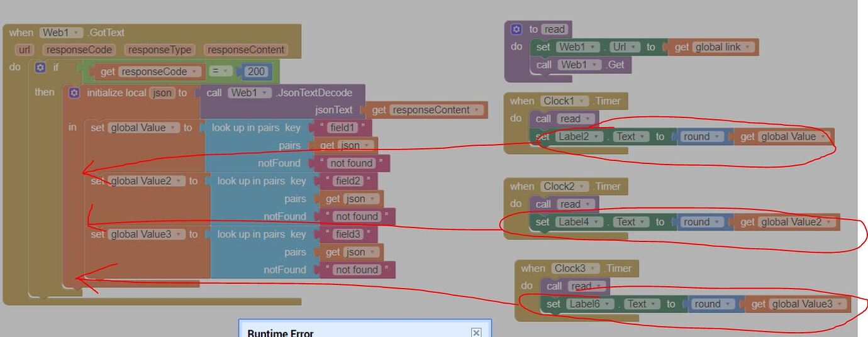Image resolution: width=868 pixels, height=337 pixels.
Task: Open mutator gear on initialize local json block
Action: pos(74,92)
